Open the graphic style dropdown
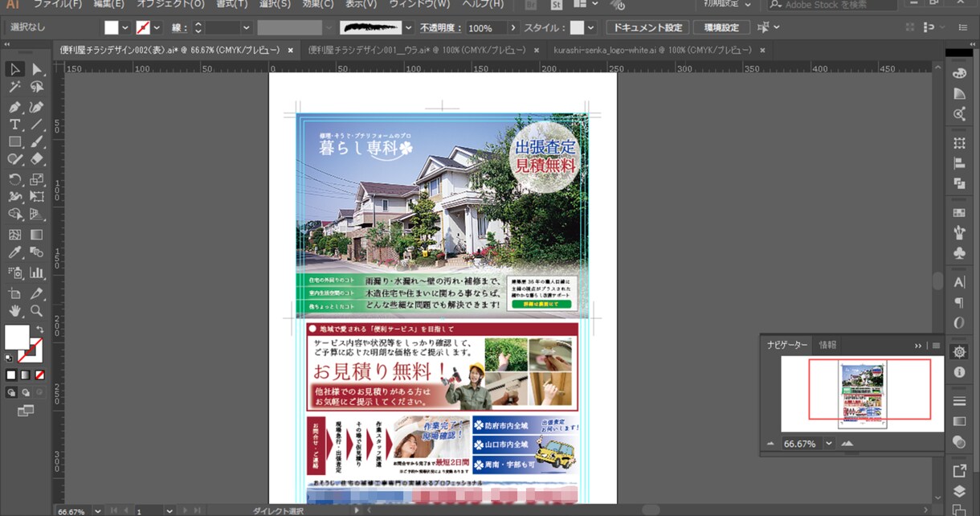The height and width of the screenshot is (516, 980). point(592,28)
